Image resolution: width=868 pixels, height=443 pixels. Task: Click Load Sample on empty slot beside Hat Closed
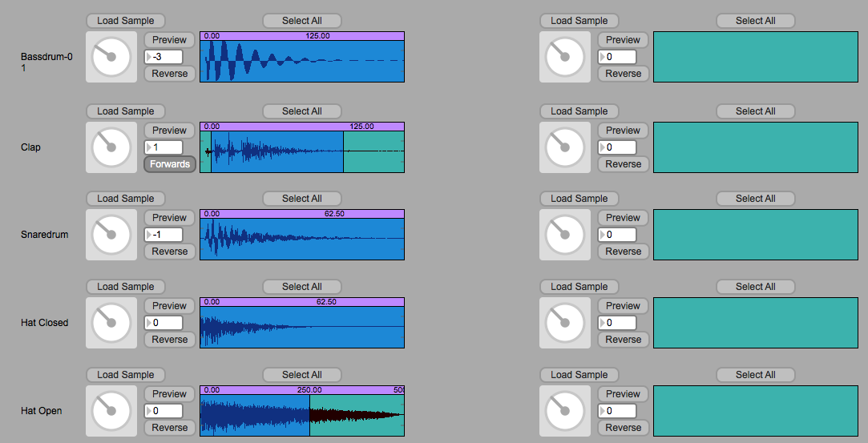point(579,287)
